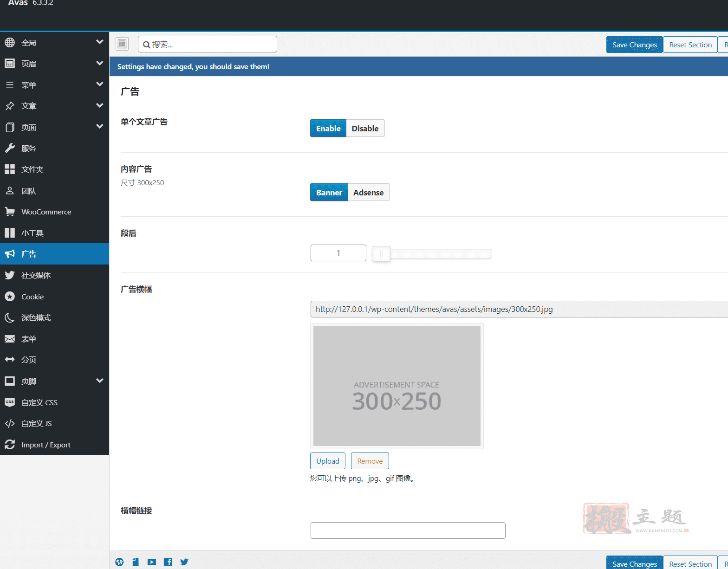This screenshot has height=569, width=728.
Task: Click the 广告横幅 image URL field
Action: pos(519,309)
